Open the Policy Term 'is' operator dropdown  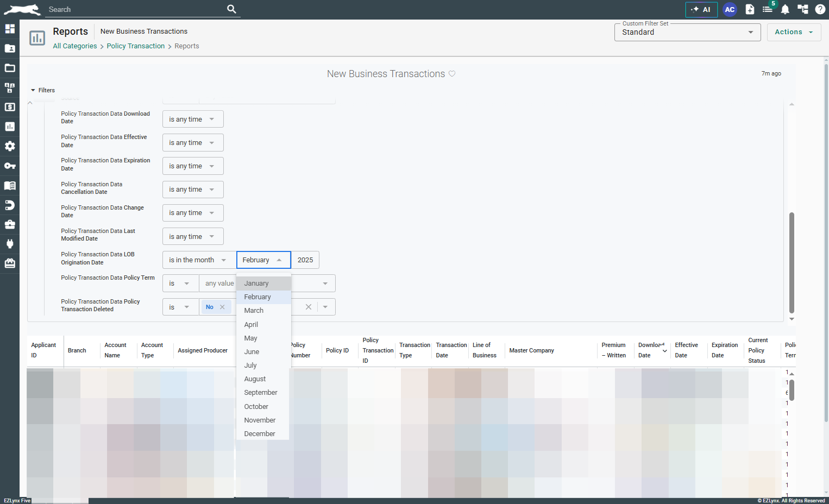180,283
